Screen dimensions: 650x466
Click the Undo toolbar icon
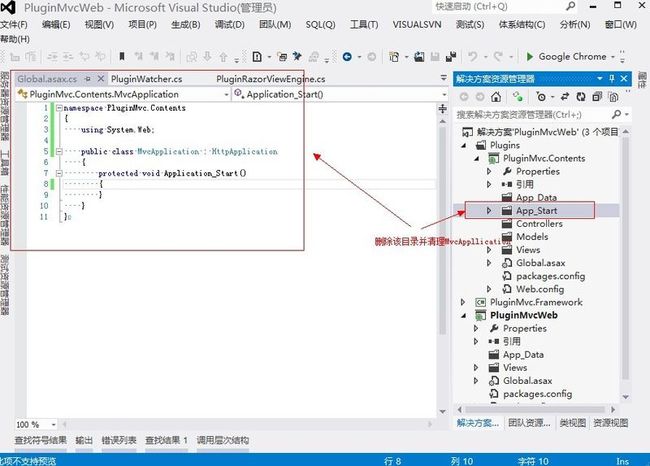473,56
